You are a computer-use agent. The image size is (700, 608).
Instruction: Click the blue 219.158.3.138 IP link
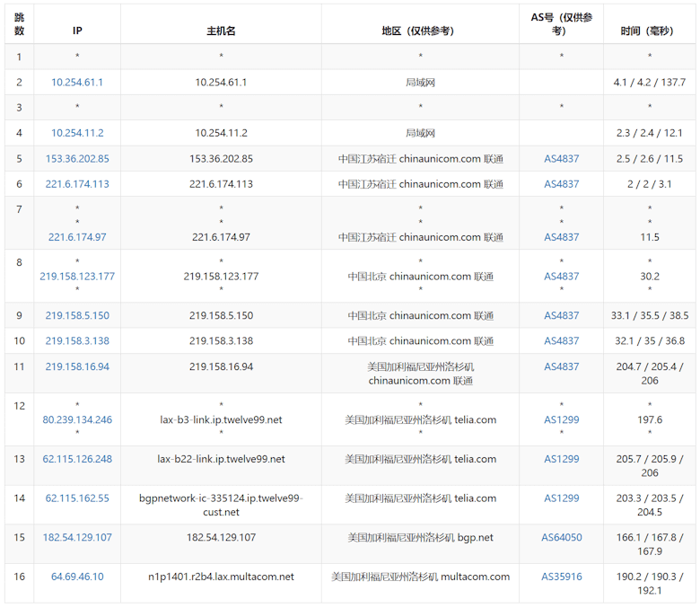click(77, 341)
